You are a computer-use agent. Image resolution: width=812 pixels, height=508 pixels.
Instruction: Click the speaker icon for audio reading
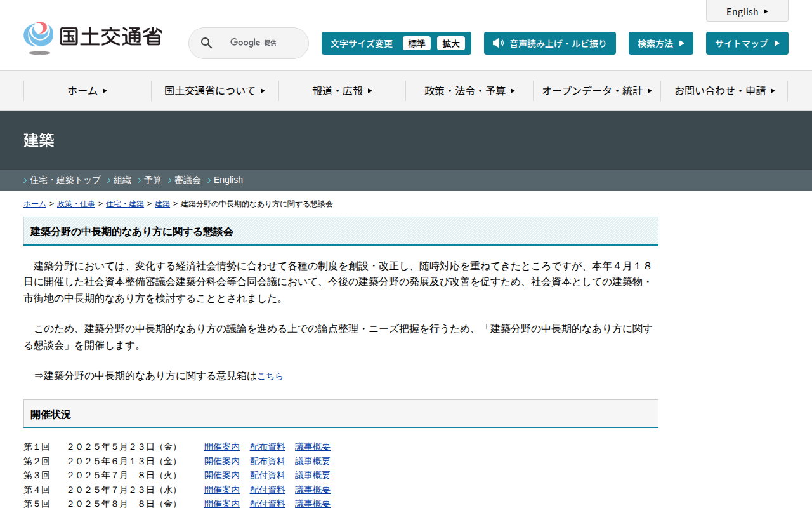tap(498, 43)
